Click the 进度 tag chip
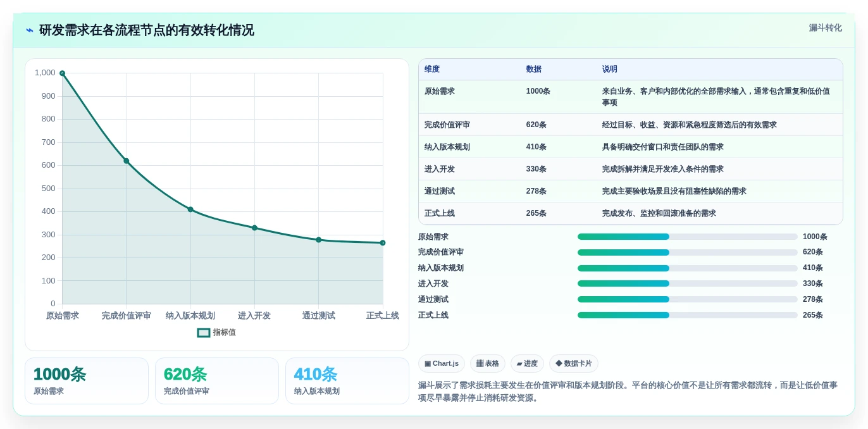 527,363
